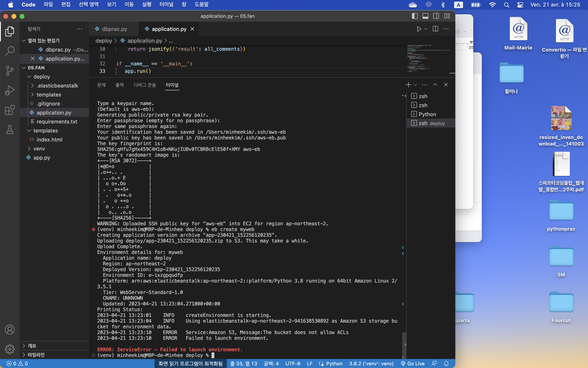
Task: Close the application.py editor tab
Action: 192,29
